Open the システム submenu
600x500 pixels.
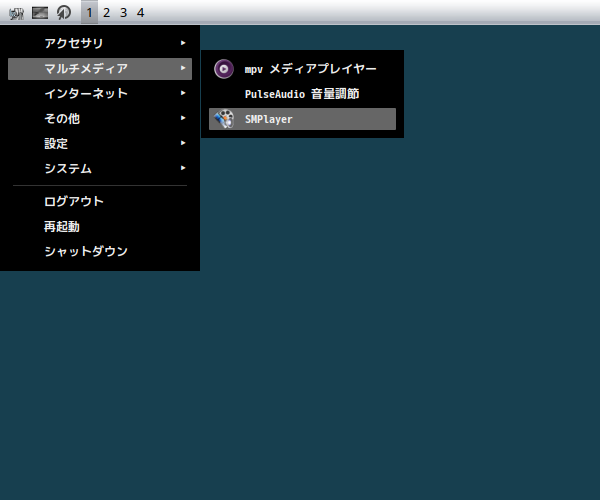click(100, 168)
